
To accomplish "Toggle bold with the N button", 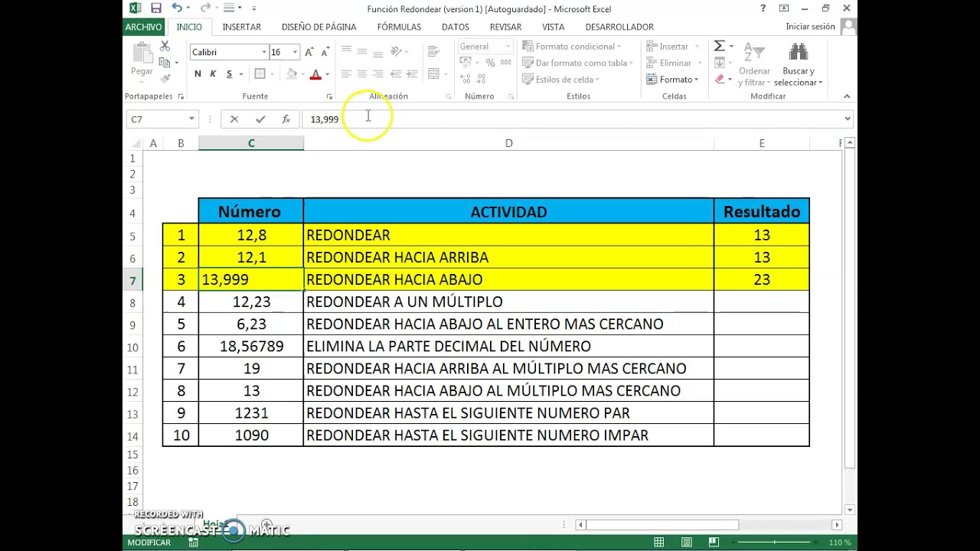I will [x=198, y=74].
